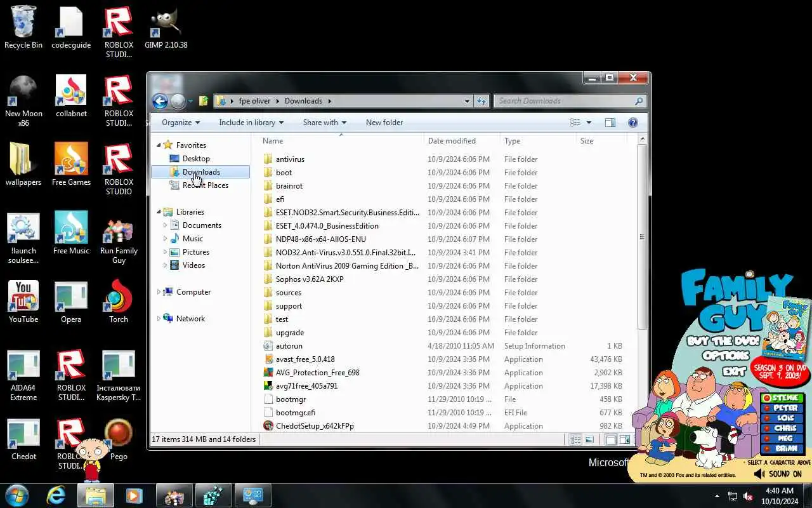Open the Free Music desktop shortcut

(71, 234)
